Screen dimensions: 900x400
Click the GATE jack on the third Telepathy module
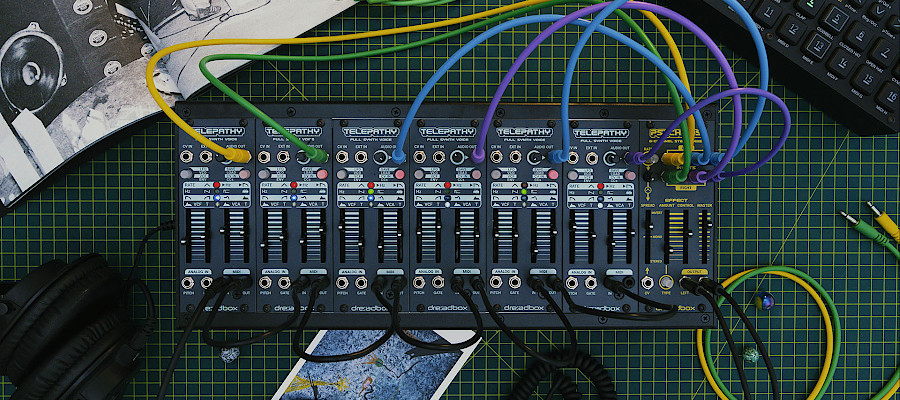click(x=361, y=282)
